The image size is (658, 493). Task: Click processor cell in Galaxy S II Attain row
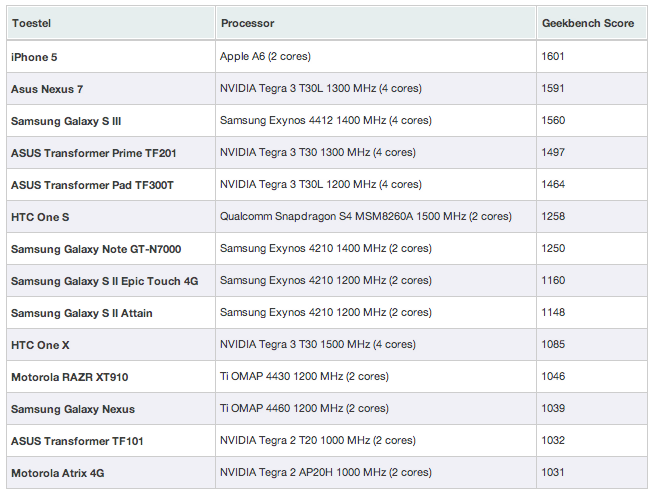[x=376, y=313]
